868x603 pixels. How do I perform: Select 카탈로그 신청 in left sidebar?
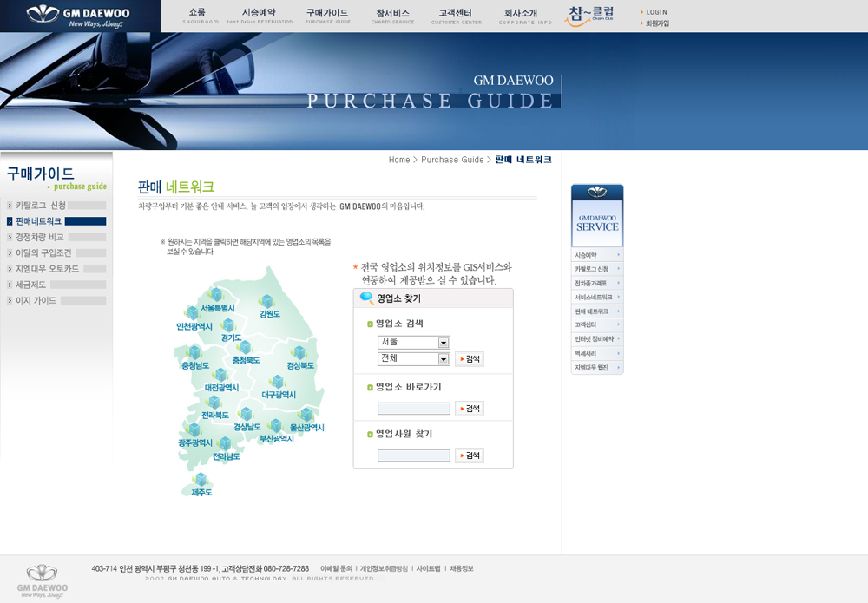coord(41,206)
